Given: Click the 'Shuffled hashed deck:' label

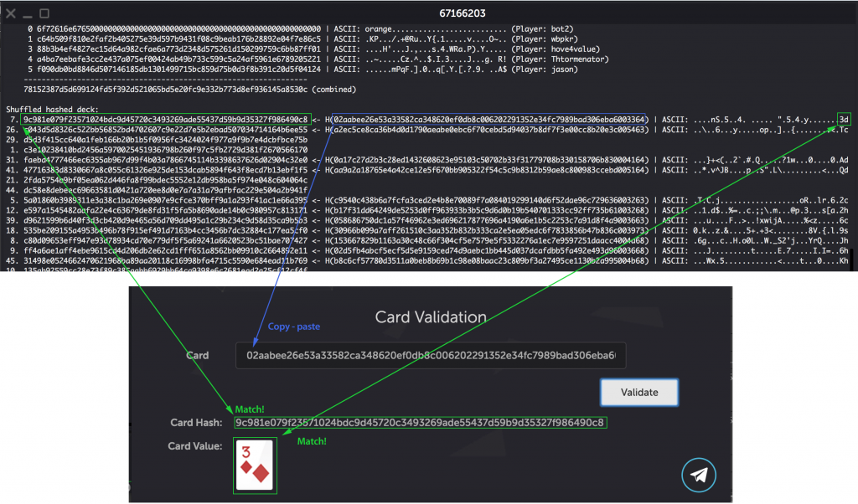Looking at the screenshot, I should coord(52,109).
